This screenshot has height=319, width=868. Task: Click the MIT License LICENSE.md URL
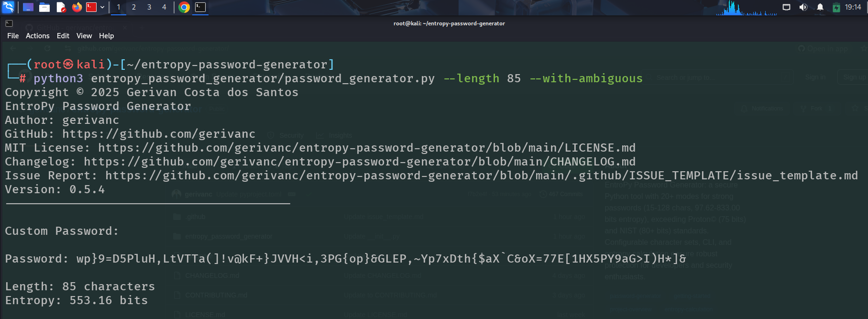[x=367, y=148]
